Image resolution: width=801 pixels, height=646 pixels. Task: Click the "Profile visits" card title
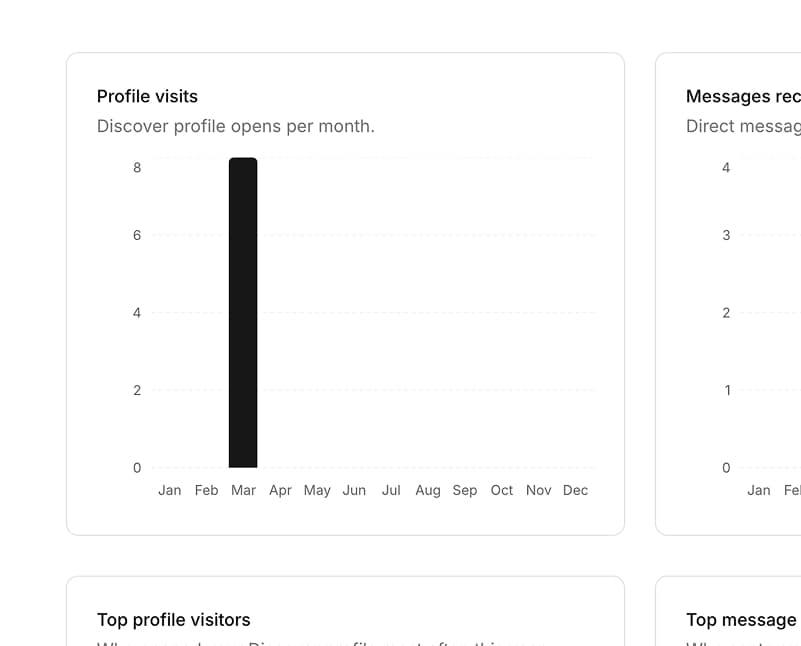147,96
